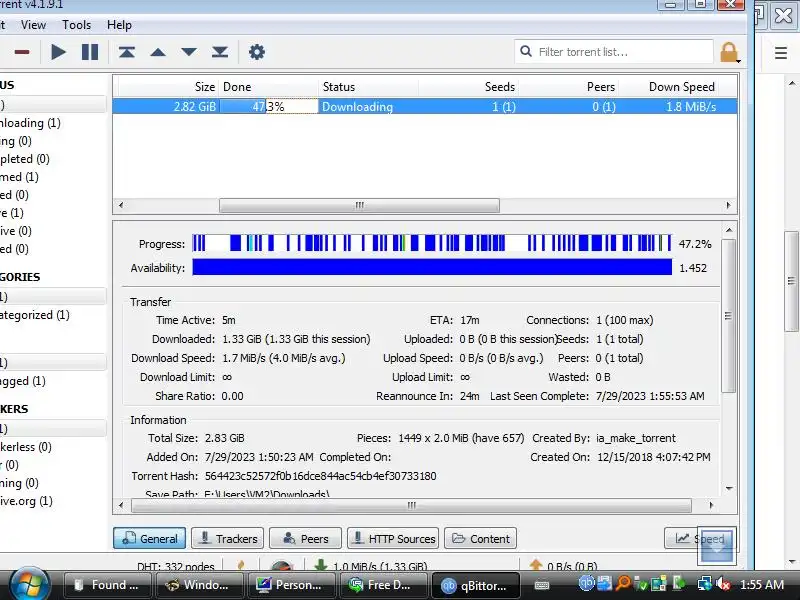Switch to the Content tab
Viewport: 800px width, 600px height.
[480, 538]
